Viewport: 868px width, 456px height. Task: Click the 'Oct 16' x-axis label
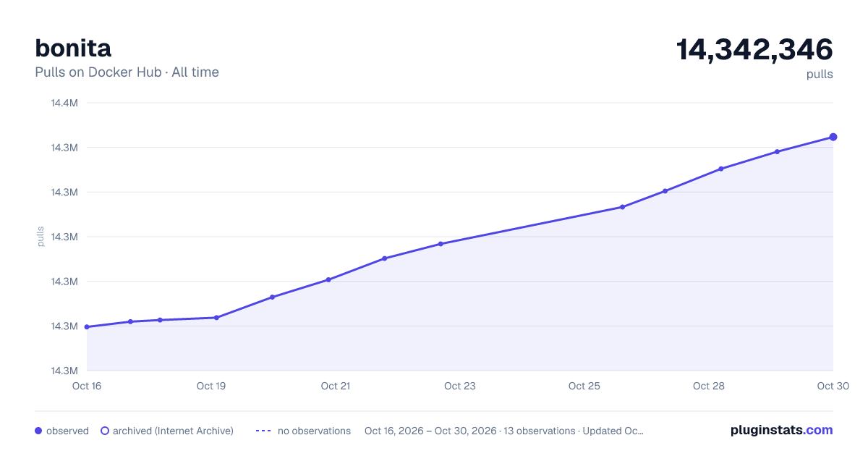(x=87, y=386)
